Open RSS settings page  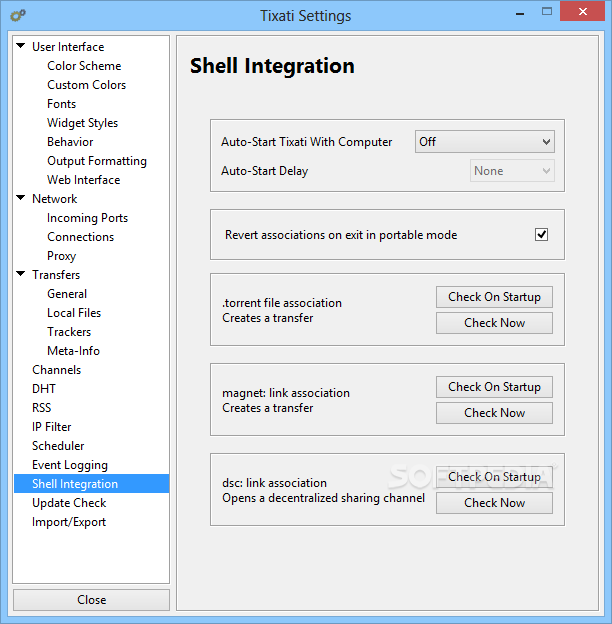coord(41,408)
